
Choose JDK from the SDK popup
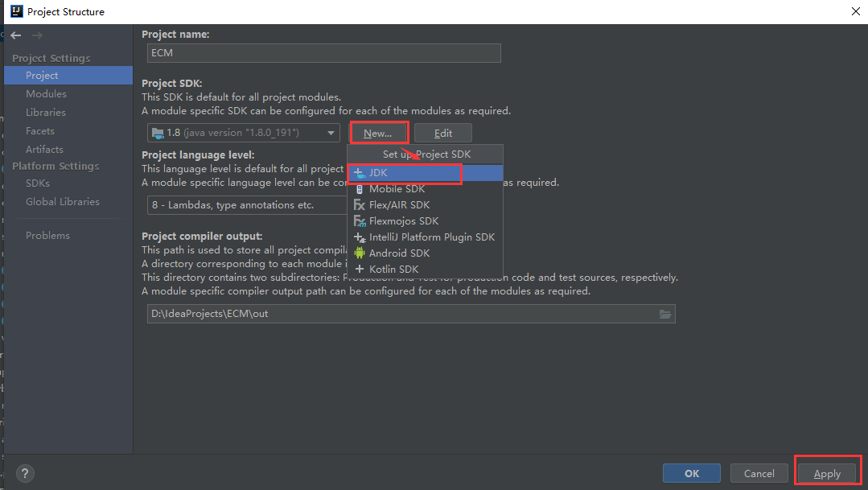tap(425, 173)
